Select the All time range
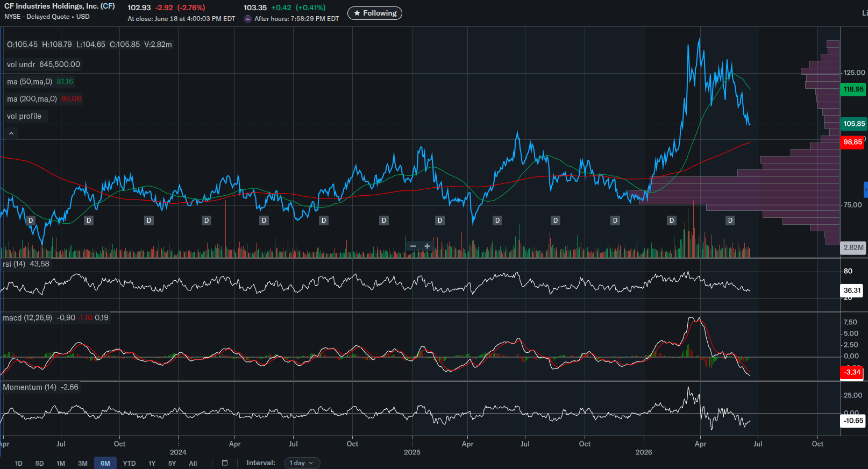 [x=193, y=463]
